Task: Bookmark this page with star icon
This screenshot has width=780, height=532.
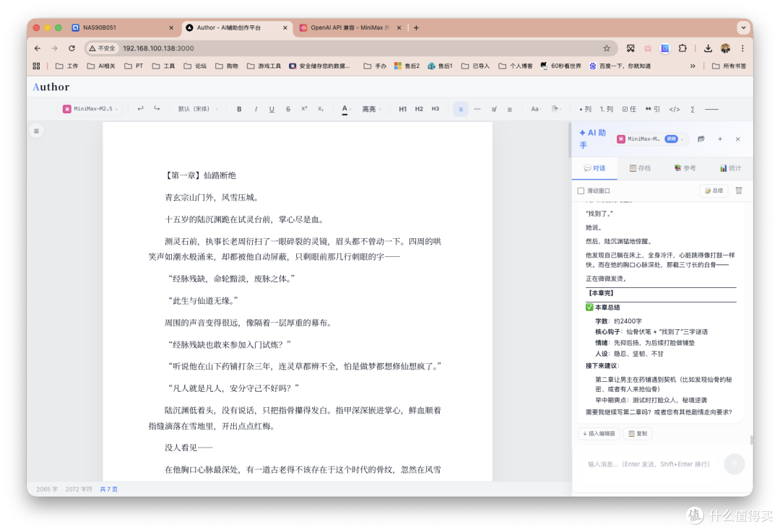Action: (x=607, y=48)
